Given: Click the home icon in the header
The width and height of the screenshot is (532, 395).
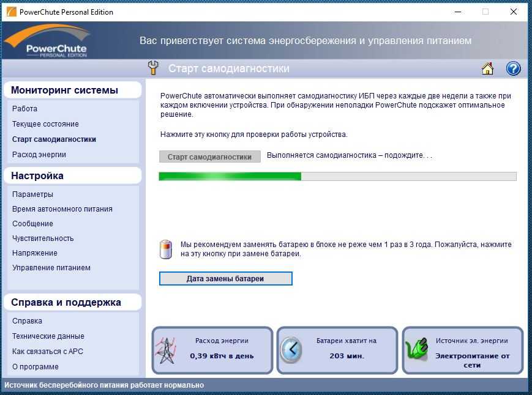Looking at the screenshot, I should [487, 68].
